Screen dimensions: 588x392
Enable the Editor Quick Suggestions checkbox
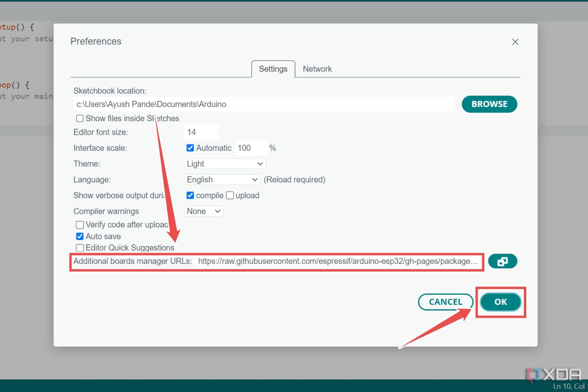[80, 248]
